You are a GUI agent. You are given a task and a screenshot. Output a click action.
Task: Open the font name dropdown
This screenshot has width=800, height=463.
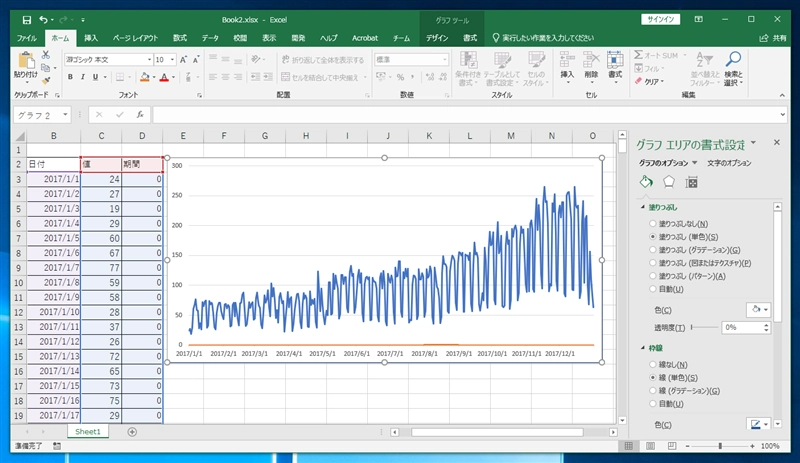pyautogui.click(x=149, y=60)
